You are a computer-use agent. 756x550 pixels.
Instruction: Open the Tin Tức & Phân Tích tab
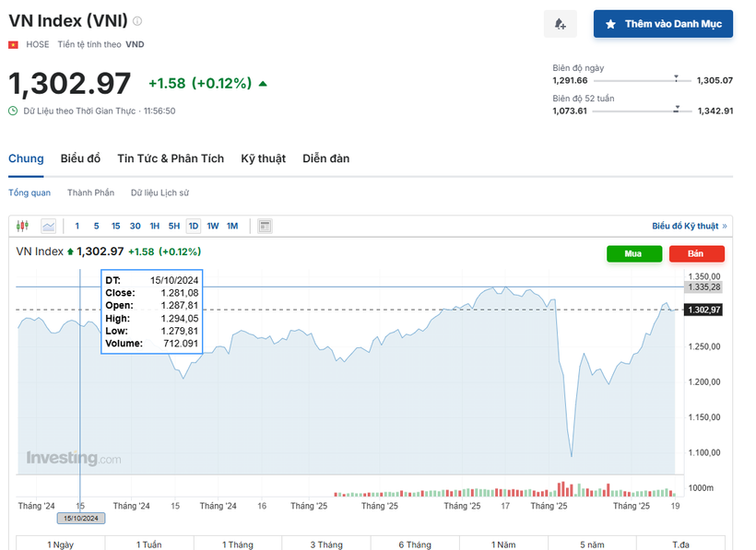[x=170, y=158]
